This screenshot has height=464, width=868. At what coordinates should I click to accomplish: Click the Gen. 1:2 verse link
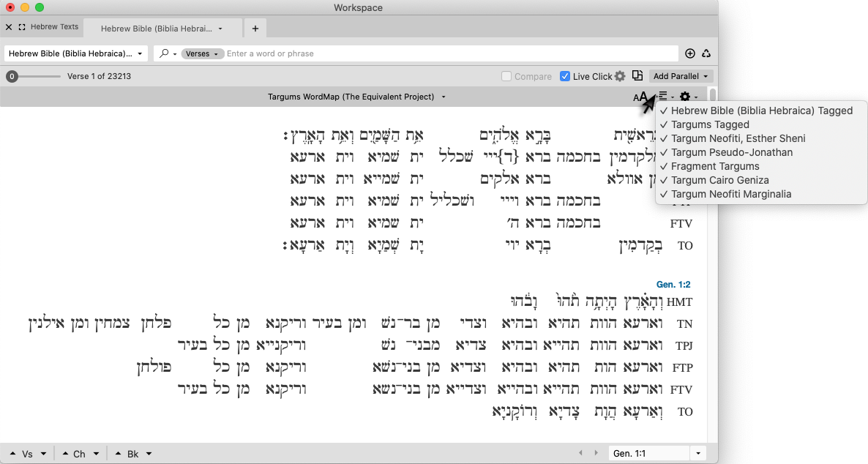[x=673, y=284]
